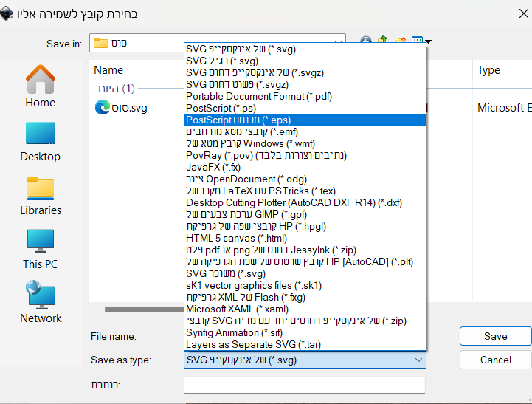Collapse the Save as type combo box

418,360
